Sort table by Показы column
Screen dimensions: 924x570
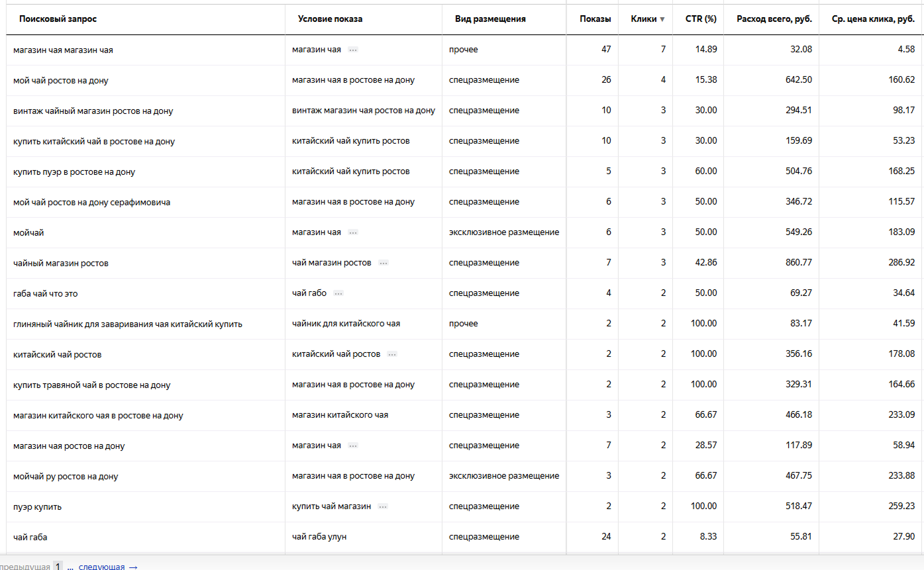coord(595,19)
